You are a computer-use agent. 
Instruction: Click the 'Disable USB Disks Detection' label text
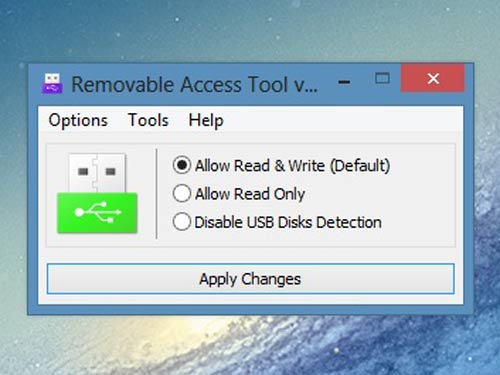pyautogui.click(x=288, y=222)
